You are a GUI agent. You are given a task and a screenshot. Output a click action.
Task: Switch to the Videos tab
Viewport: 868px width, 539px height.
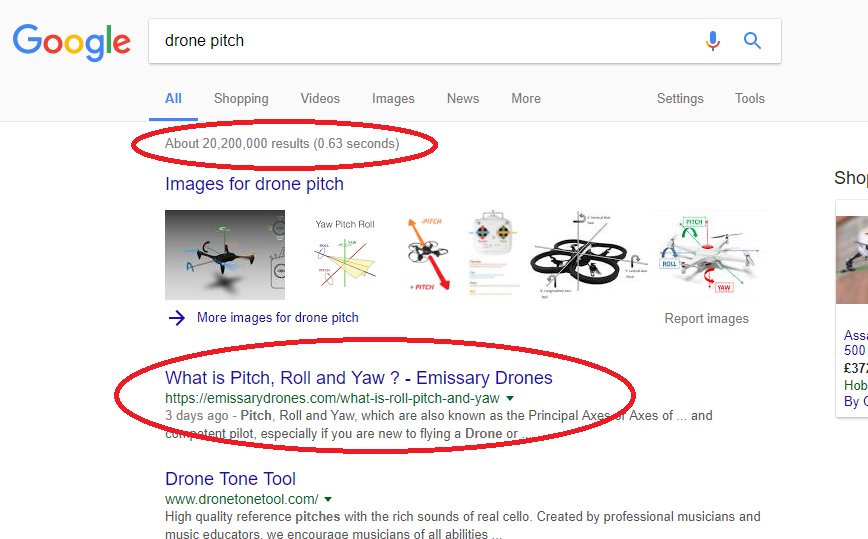[x=320, y=99]
